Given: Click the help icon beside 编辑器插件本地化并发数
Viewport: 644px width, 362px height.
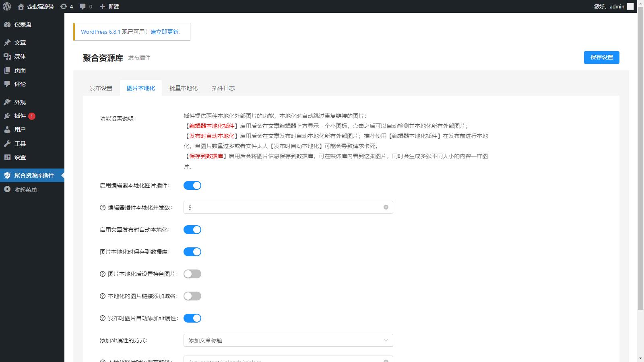Looking at the screenshot, I should [102, 208].
